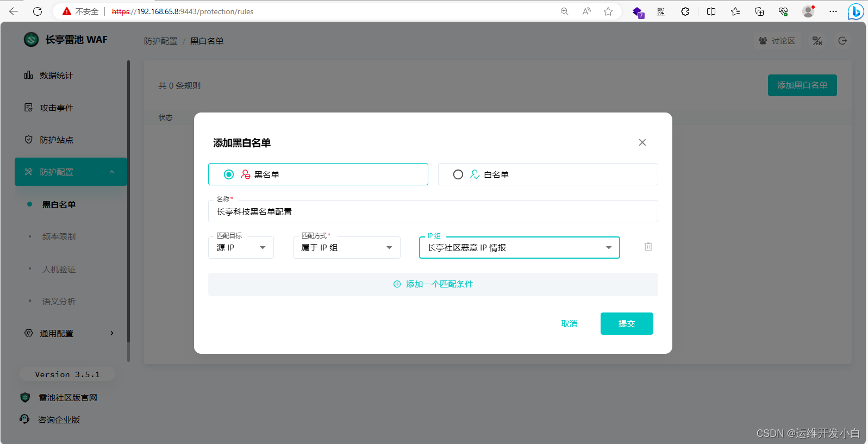The height and width of the screenshot is (444, 868).
Task: Open browser essentials heart icon
Action: click(x=783, y=11)
